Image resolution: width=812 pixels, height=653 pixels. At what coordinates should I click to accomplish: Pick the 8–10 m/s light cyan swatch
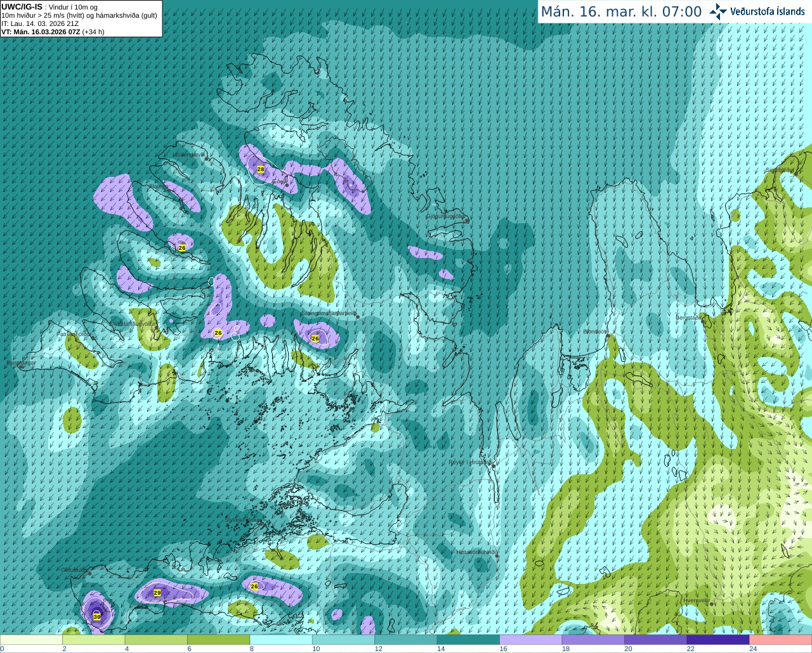click(281, 640)
